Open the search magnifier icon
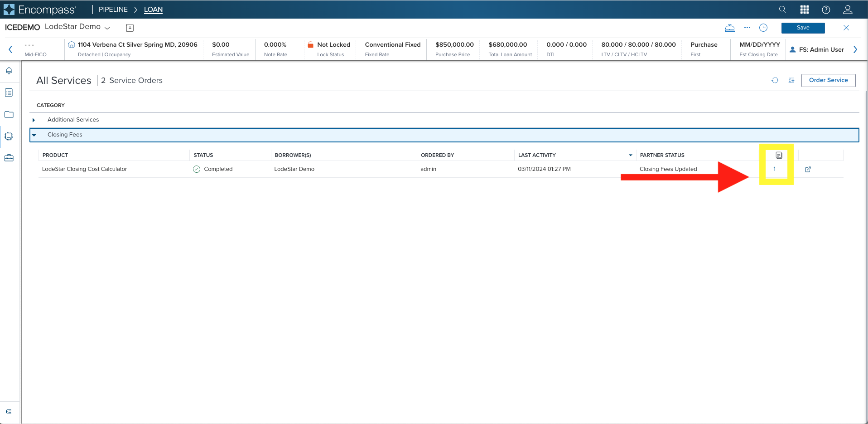Image resolution: width=868 pixels, height=424 pixels. click(x=782, y=10)
